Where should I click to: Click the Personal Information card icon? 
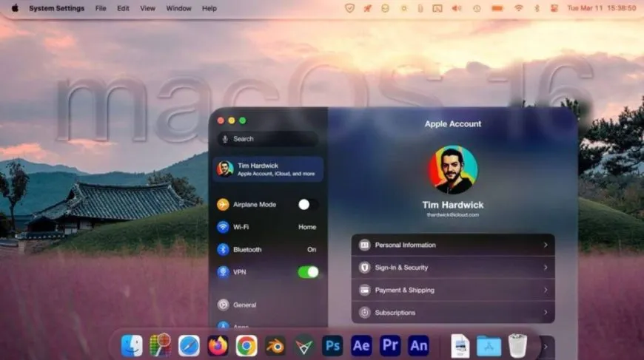(x=364, y=245)
